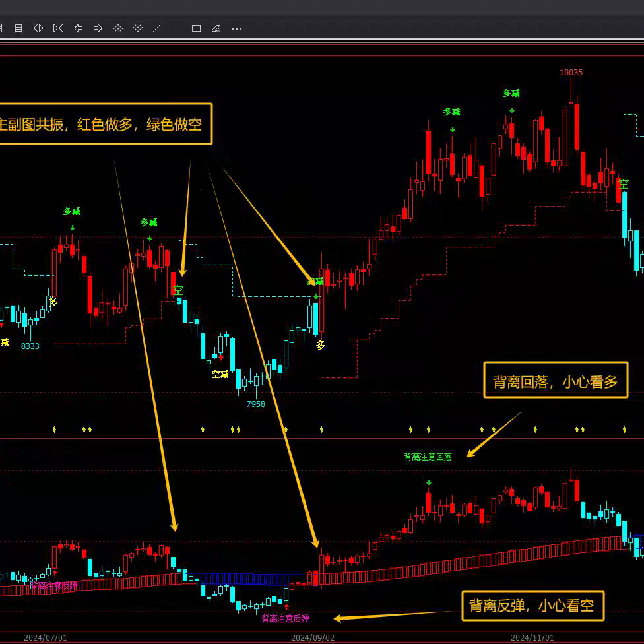Select the eraser tool
The image size is (644, 644).
click(216, 28)
